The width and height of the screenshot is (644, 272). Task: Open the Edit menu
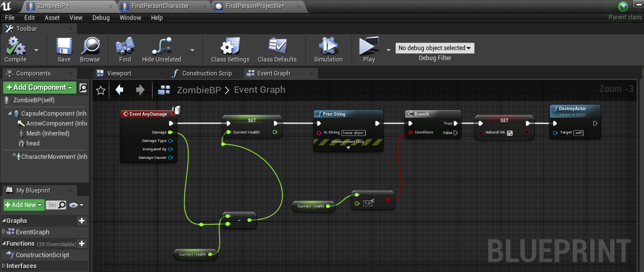[x=30, y=17]
